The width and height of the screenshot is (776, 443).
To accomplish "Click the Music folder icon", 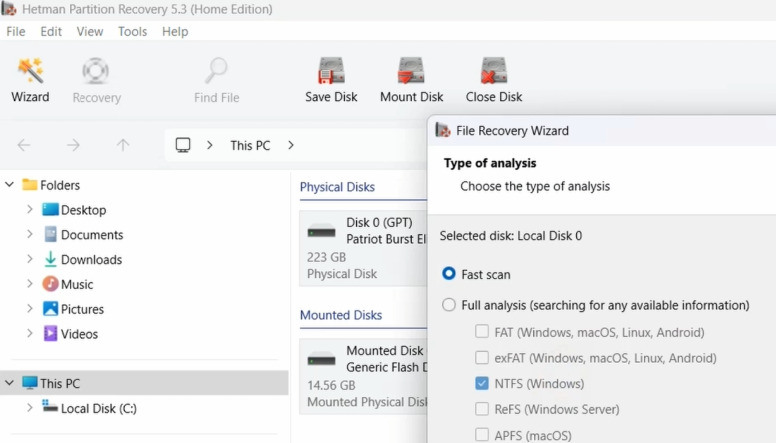I will coord(50,284).
